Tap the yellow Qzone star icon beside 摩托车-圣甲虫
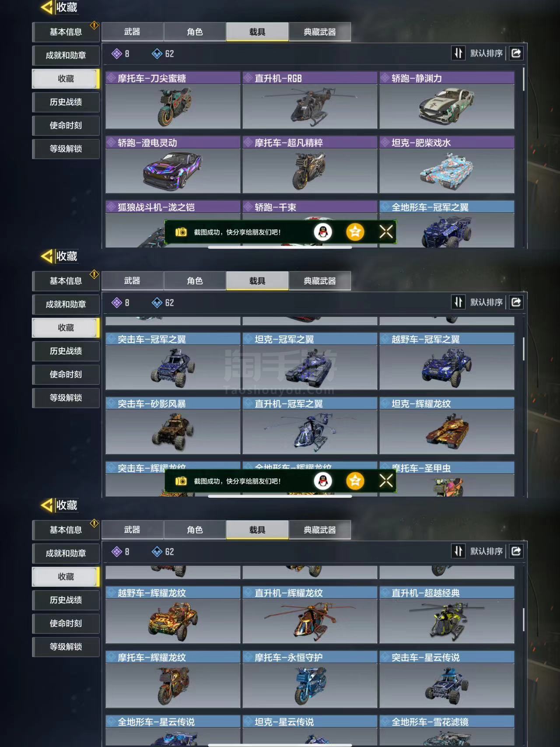Viewport: 560px width, 747px height. click(355, 481)
